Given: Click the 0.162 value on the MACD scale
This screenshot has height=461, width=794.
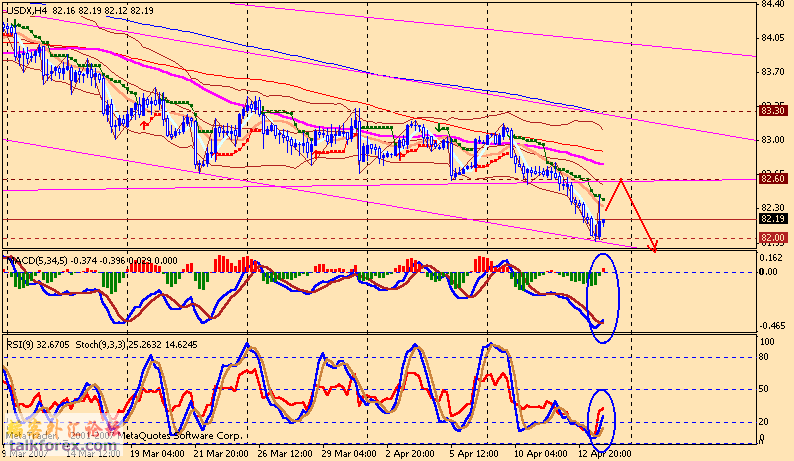Looking at the screenshot, I should tap(770, 257).
